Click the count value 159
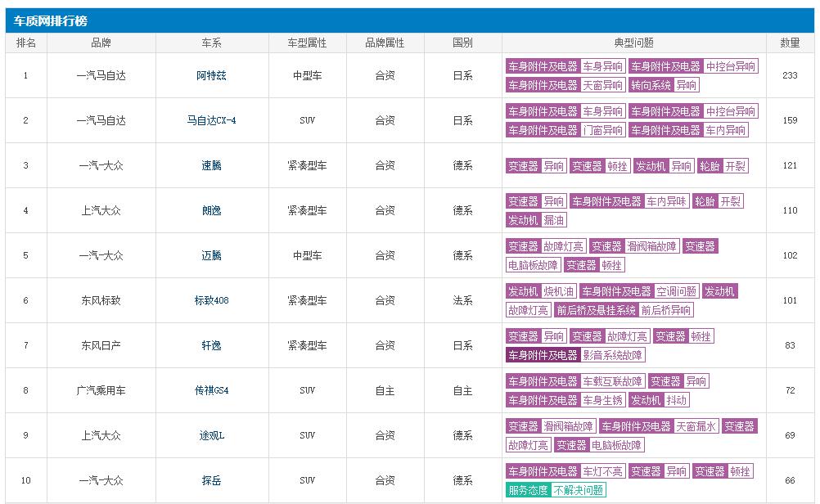Screen dimensions: 820x504 [790, 121]
